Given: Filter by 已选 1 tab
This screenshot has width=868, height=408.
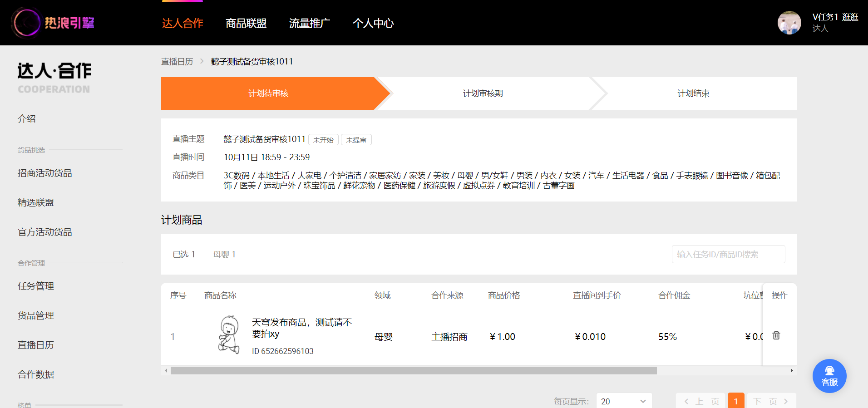Looking at the screenshot, I should point(184,255).
